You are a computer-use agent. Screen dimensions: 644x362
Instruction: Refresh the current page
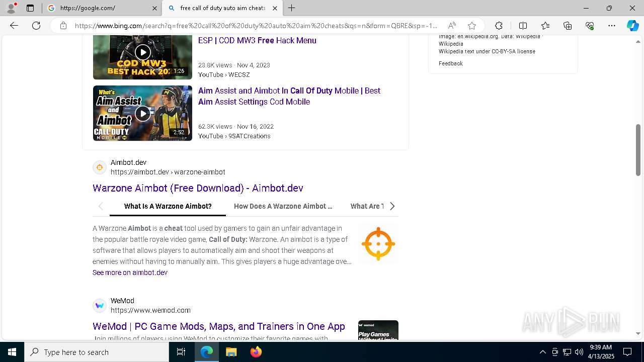click(x=36, y=26)
